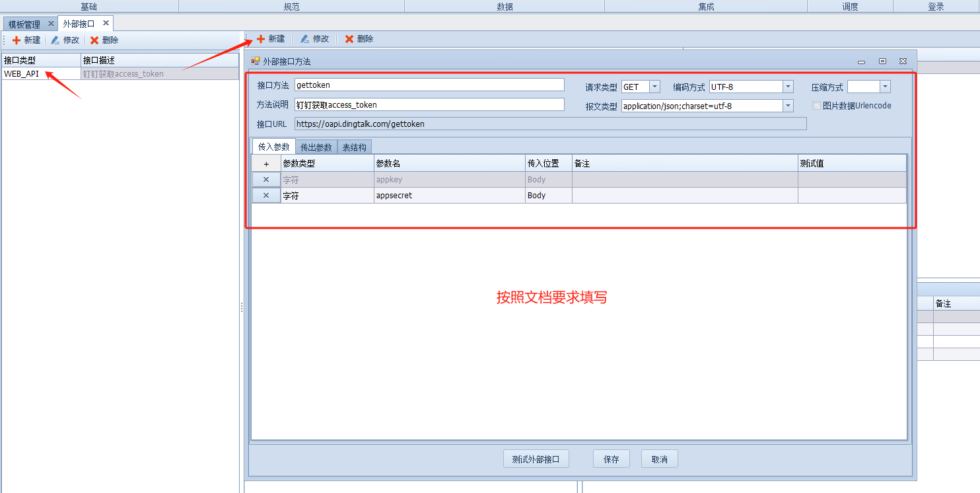
Task: Expand the 报文类型 dropdown
Action: [x=788, y=106]
